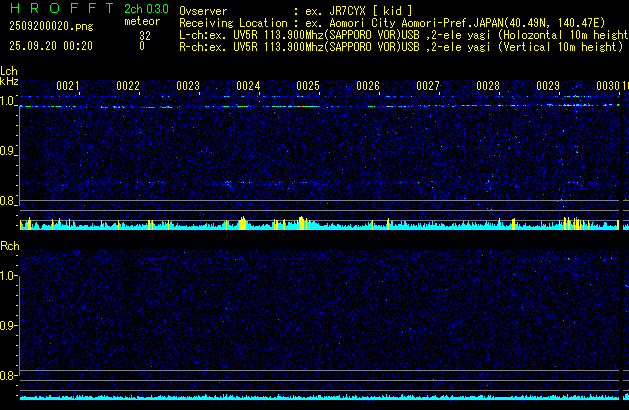
Task: Click the 0023 time marker
Action: [188, 86]
